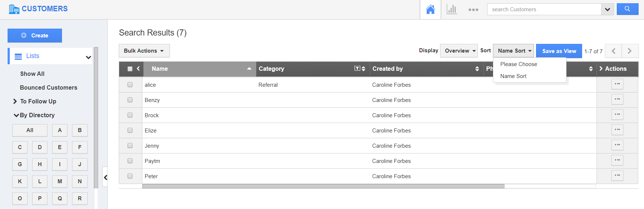Go to the home icon
644x209 pixels.
coord(430,9)
